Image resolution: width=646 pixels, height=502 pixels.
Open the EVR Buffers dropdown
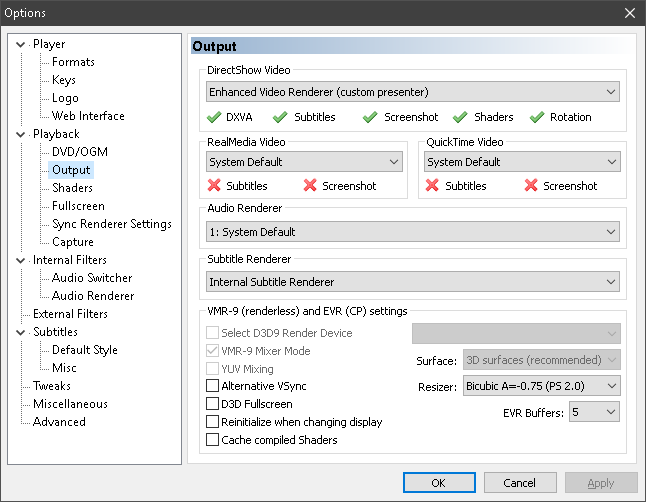pyautogui.click(x=596, y=412)
